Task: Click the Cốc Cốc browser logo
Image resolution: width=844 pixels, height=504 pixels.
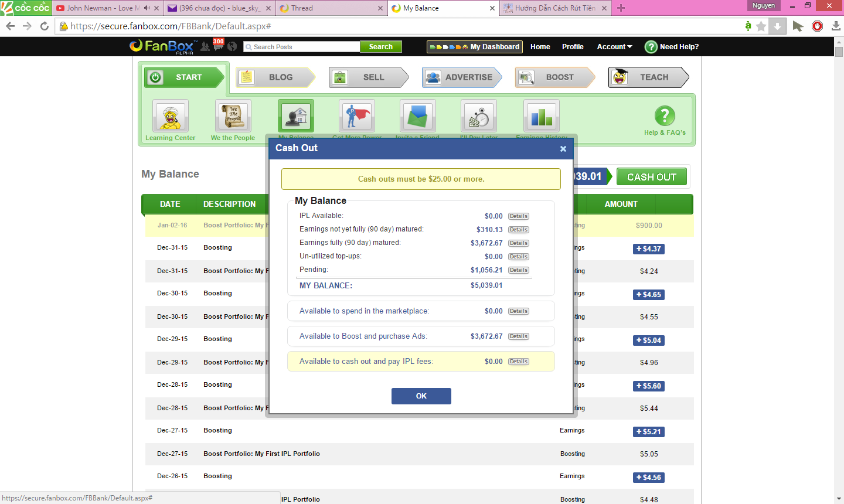Action: pos(26,8)
